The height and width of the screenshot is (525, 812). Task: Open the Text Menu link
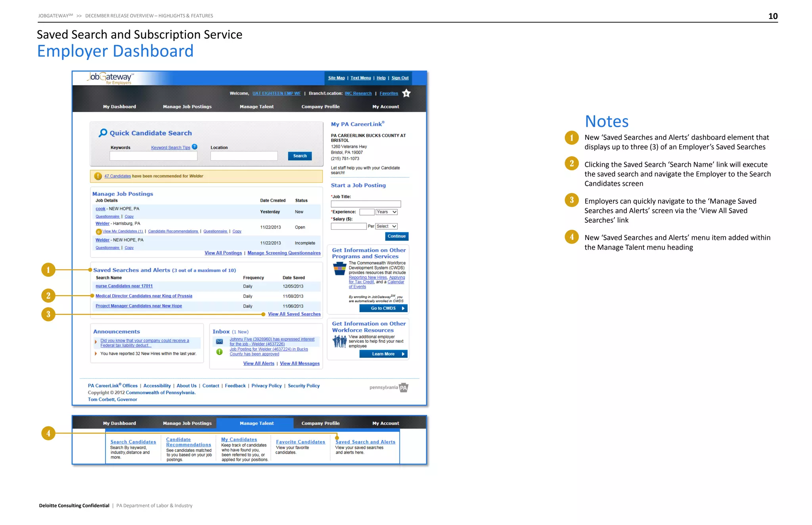point(360,78)
